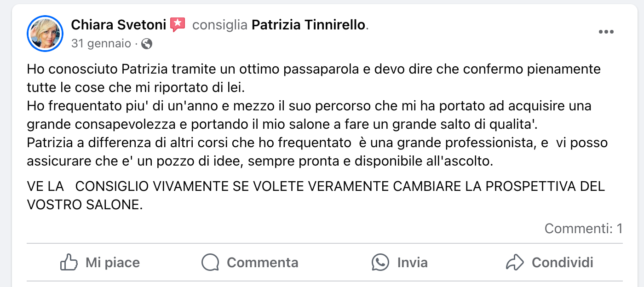Open Chiara Svetoni's profile picture
Screen dimensions: 644x287
tap(45, 33)
